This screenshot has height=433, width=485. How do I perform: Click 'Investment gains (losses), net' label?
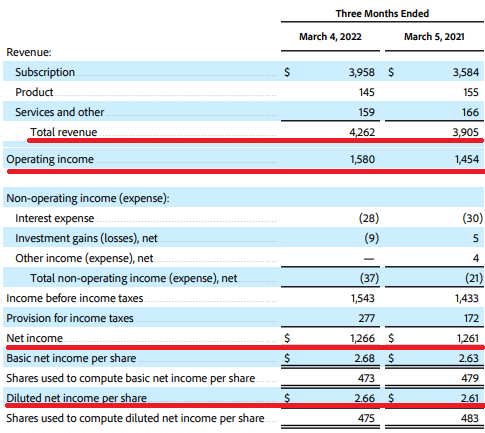pyautogui.click(x=86, y=238)
